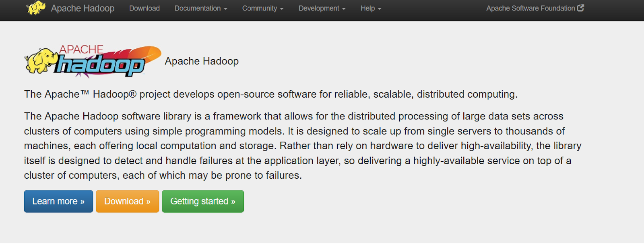The height and width of the screenshot is (246, 644).
Task: Visit the Apache Software Foundation link
Action: click(x=535, y=8)
